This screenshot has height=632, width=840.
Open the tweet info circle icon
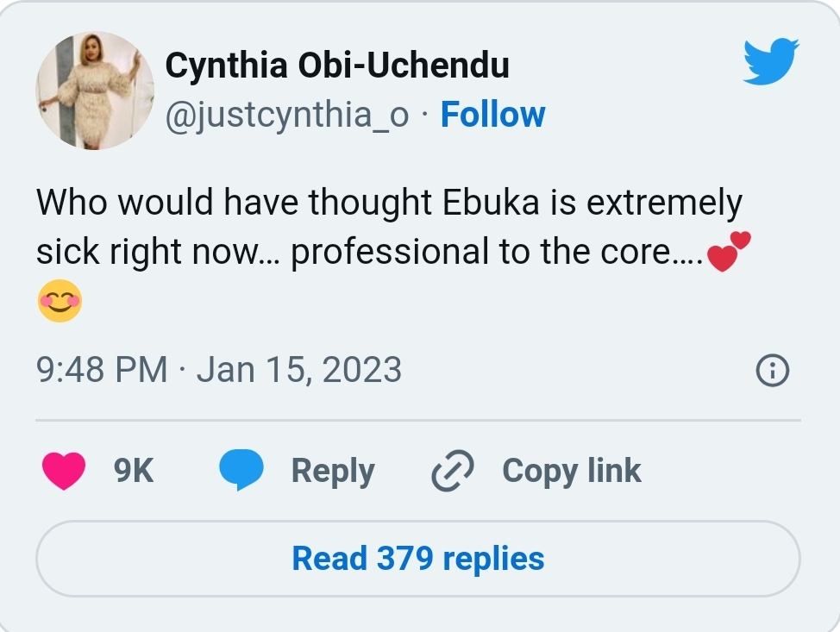click(x=772, y=371)
